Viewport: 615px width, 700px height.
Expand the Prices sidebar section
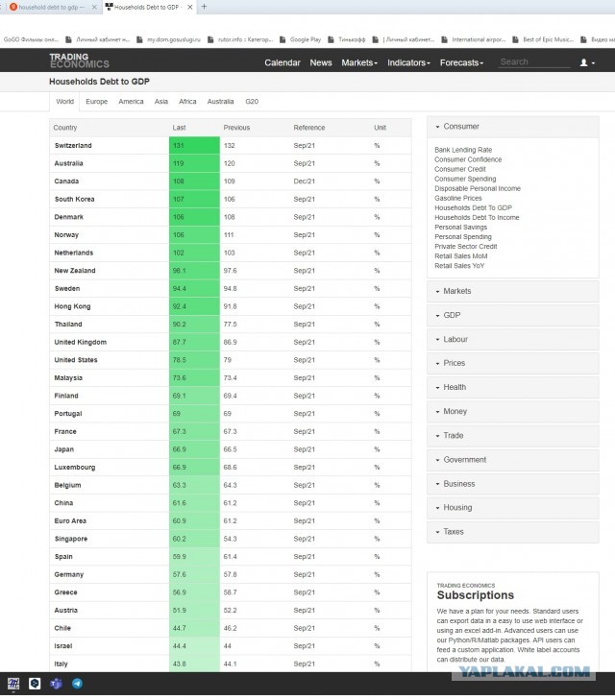[x=513, y=363]
